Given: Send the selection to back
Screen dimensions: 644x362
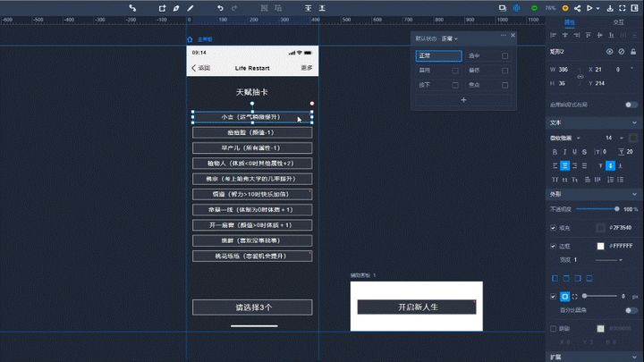Looking at the screenshot, I should click(x=322, y=8).
